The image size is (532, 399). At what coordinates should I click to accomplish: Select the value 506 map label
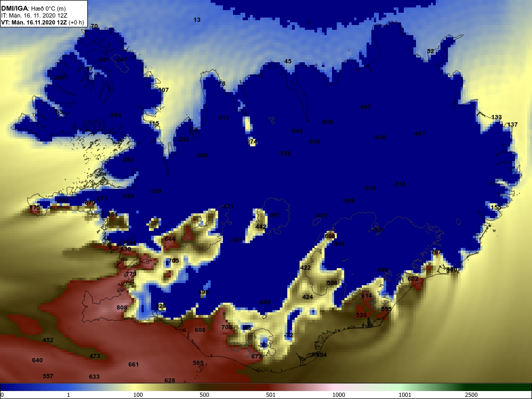[x=332, y=283]
